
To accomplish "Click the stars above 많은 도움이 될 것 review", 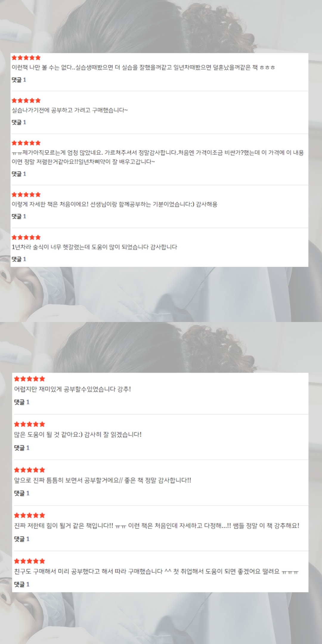I will pyautogui.click(x=30, y=424).
